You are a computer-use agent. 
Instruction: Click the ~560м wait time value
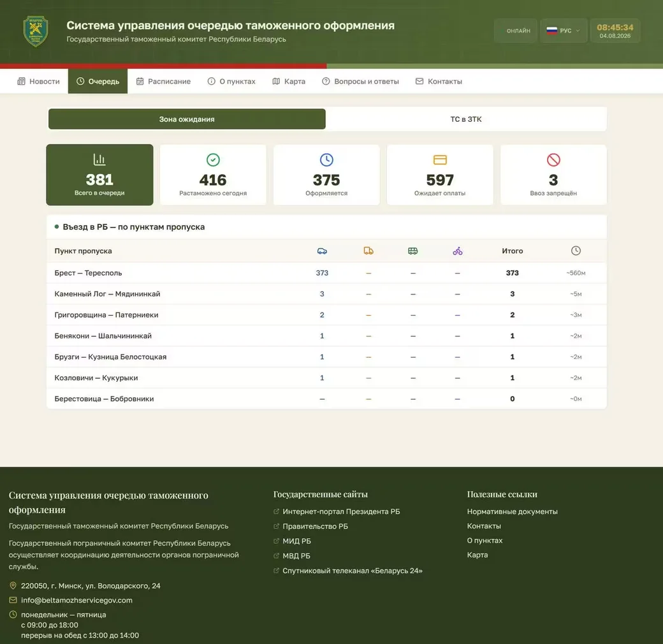[576, 273]
